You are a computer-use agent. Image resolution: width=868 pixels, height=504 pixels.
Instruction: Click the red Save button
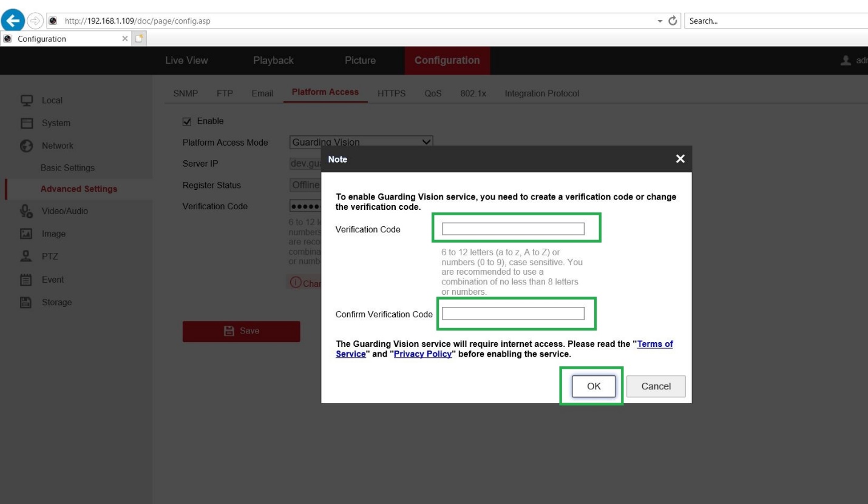click(241, 331)
